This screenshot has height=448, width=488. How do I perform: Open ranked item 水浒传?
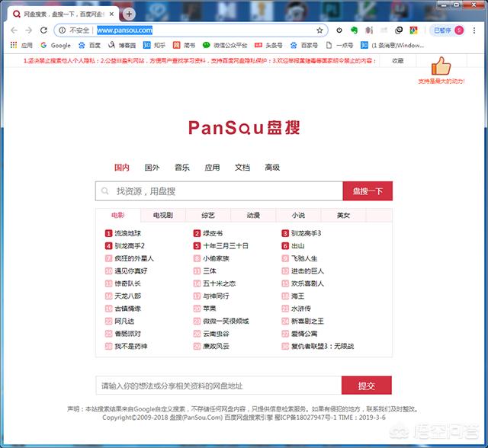coord(301,309)
